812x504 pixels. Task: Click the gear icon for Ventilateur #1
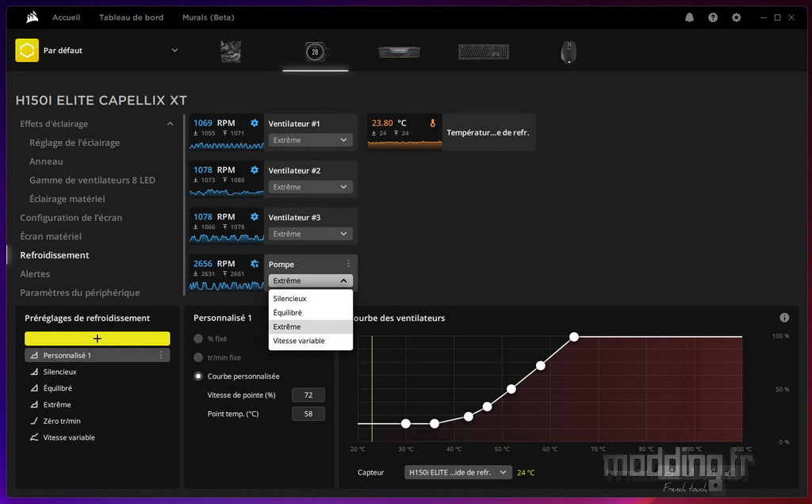(x=255, y=123)
